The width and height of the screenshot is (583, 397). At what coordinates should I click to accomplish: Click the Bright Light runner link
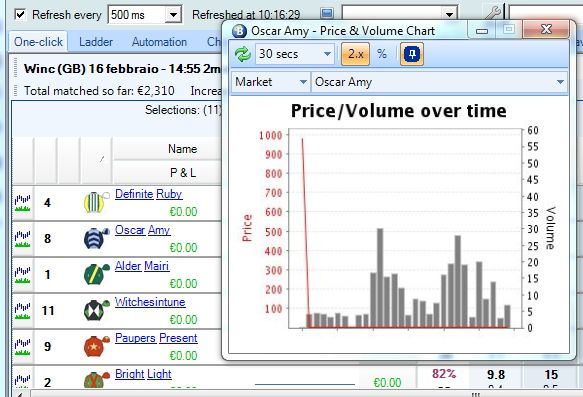coord(143,374)
